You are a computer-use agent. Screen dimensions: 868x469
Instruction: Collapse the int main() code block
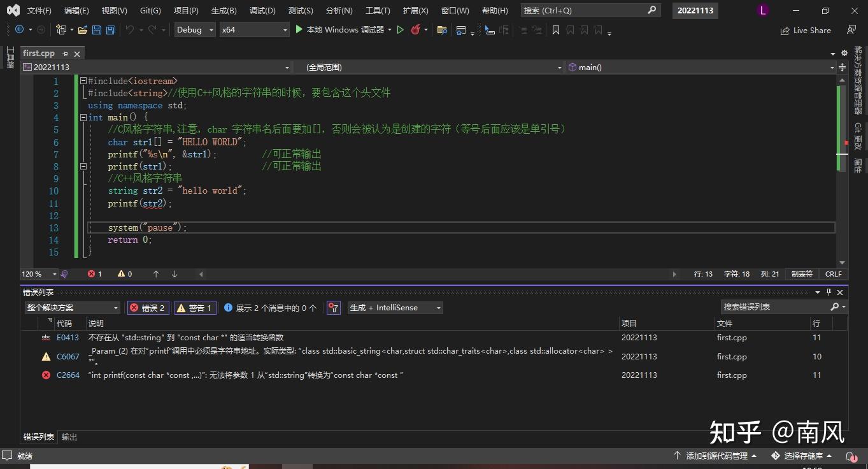pos(83,118)
